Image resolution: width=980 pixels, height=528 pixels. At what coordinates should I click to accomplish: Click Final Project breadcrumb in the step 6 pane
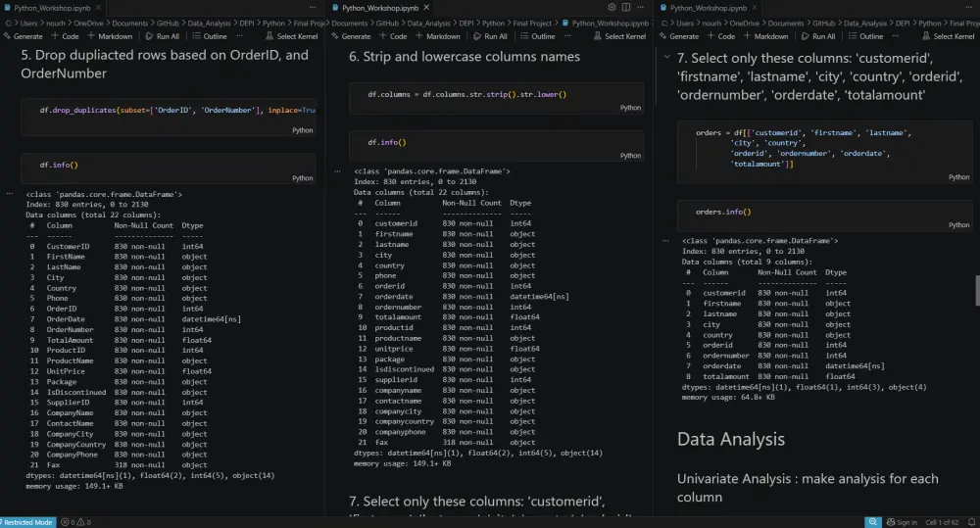click(x=532, y=24)
